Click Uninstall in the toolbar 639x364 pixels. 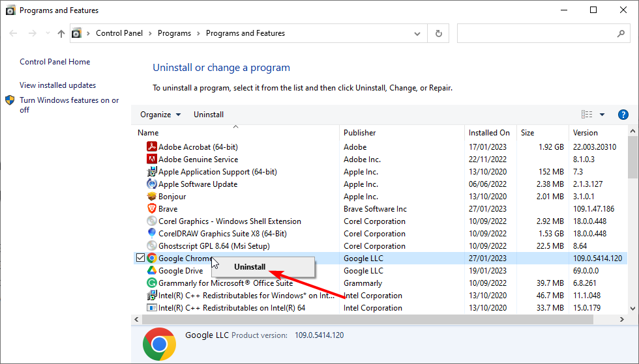tap(209, 115)
